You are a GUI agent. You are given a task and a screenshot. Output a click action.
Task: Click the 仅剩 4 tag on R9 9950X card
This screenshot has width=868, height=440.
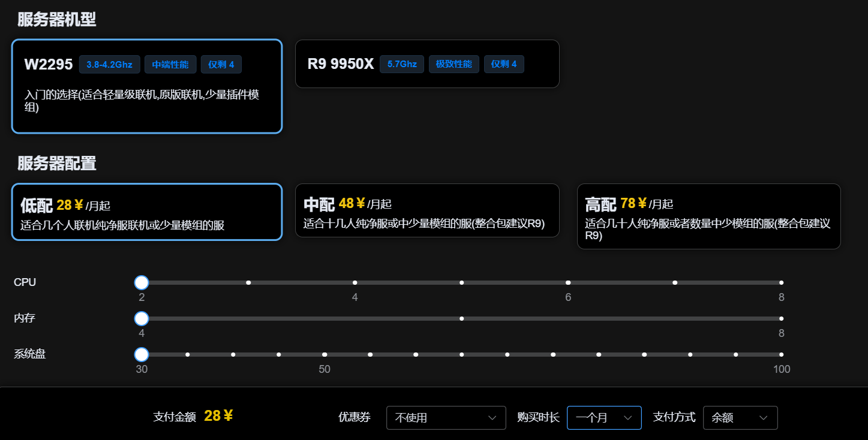[x=504, y=64]
